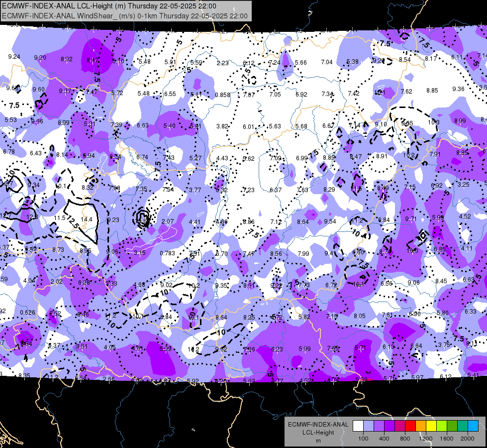Click the wind shear value 0.626

click(x=28, y=313)
